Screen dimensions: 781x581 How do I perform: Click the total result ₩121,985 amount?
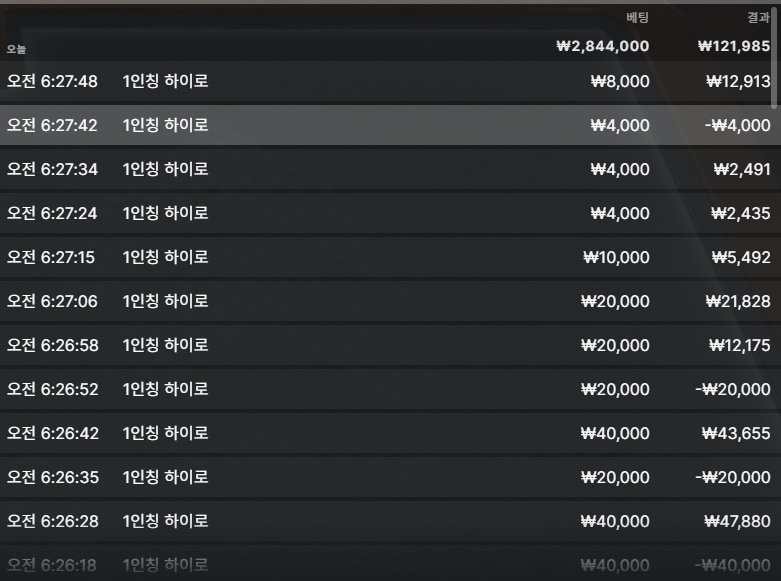(734, 46)
